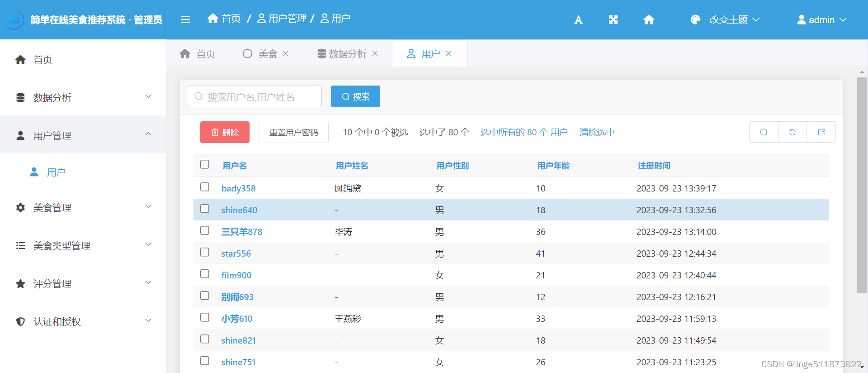Close the 数据分析 tab
The width and height of the screenshot is (868, 373).
point(375,53)
